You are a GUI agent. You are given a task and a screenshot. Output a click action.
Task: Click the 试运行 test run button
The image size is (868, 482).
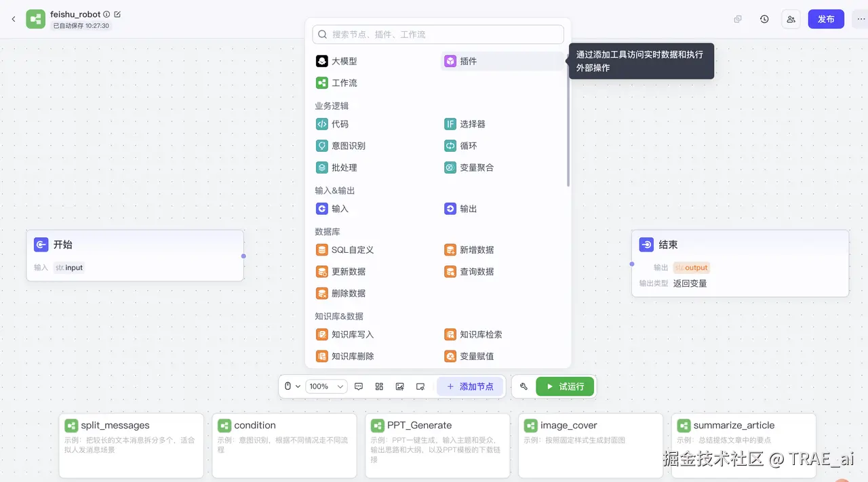click(x=565, y=386)
